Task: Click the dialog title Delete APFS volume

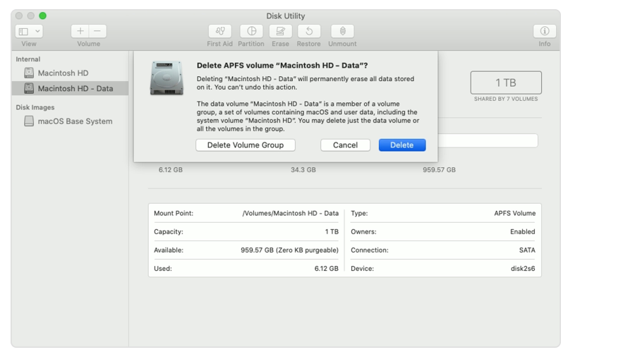Action: (x=282, y=66)
